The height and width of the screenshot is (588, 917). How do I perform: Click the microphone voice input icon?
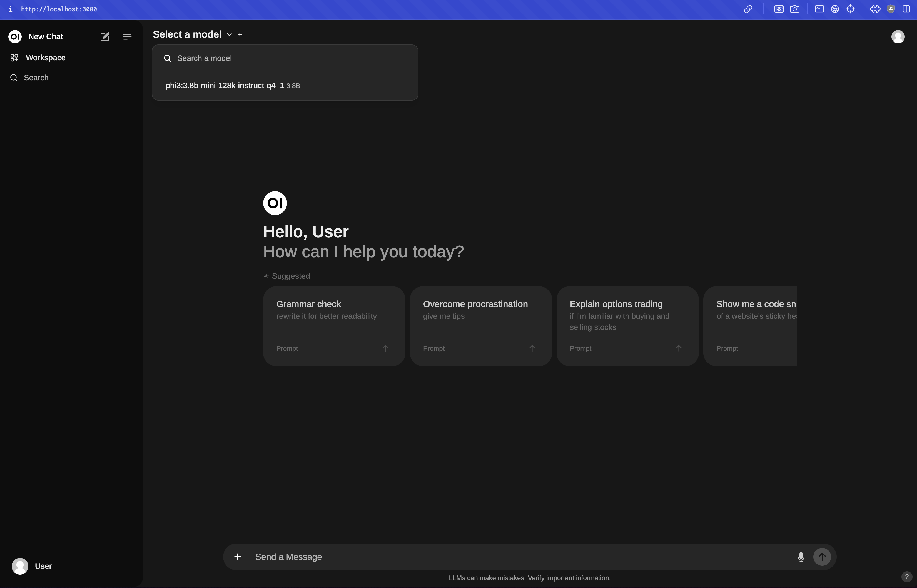801,557
